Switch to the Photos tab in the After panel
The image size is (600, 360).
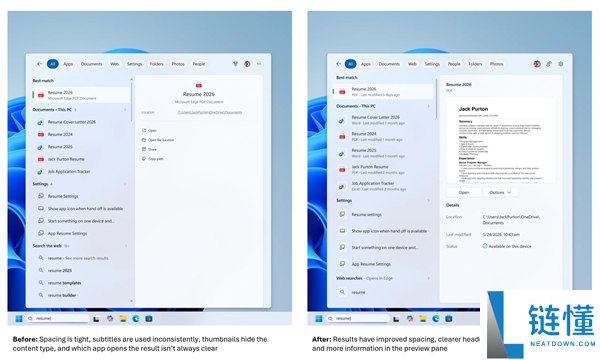click(496, 64)
